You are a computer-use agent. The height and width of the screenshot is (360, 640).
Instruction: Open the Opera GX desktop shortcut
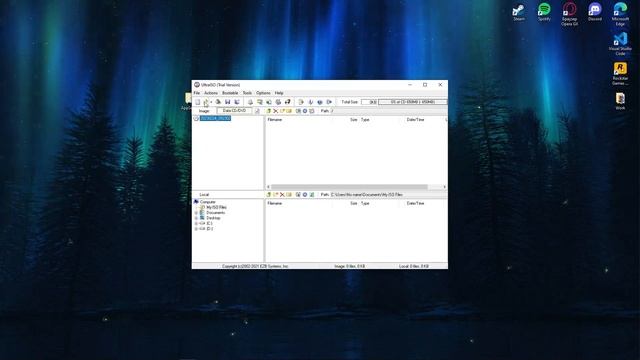(569, 14)
